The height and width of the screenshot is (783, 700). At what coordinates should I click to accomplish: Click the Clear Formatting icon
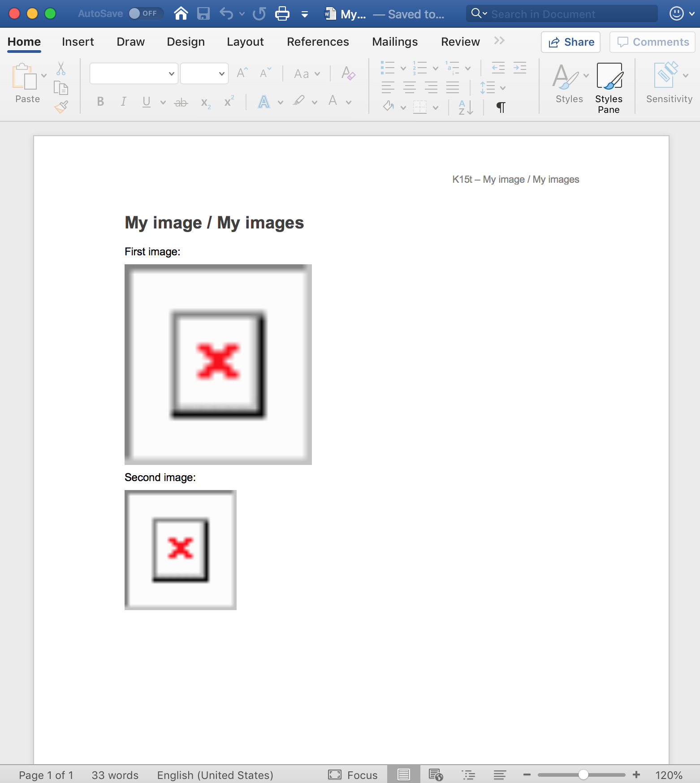click(348, 73)
